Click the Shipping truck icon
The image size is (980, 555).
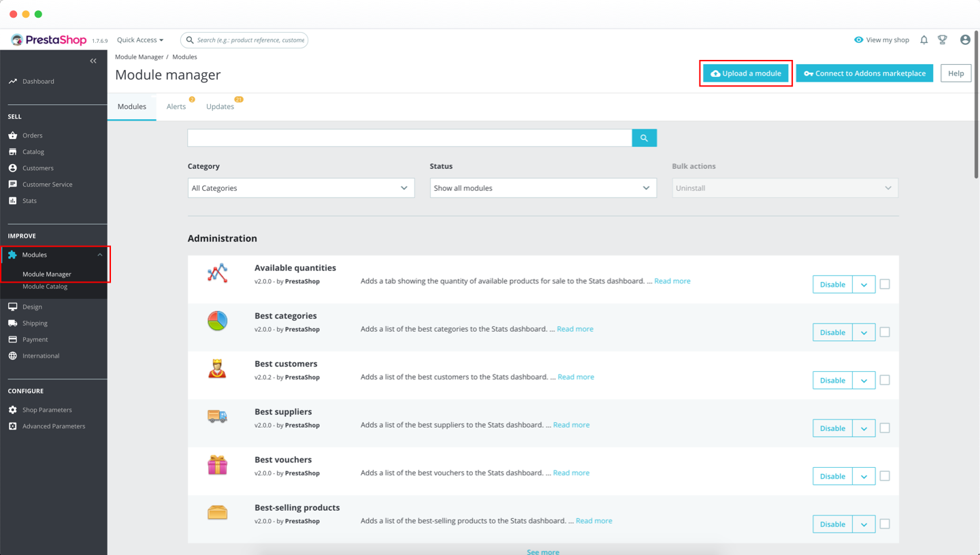point(13,323)
